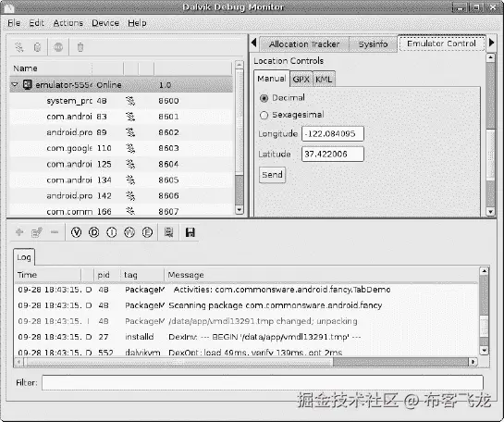Click the debug bug icon for pid 83
This screenshot has height=422, width=504.
click(x=130, y=117)
